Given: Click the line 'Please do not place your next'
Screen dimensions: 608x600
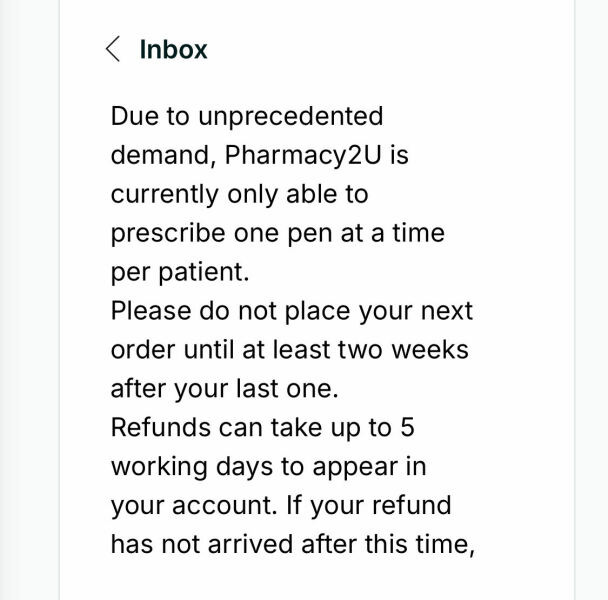Looking at the screenshot, I should tap(292, 311).
